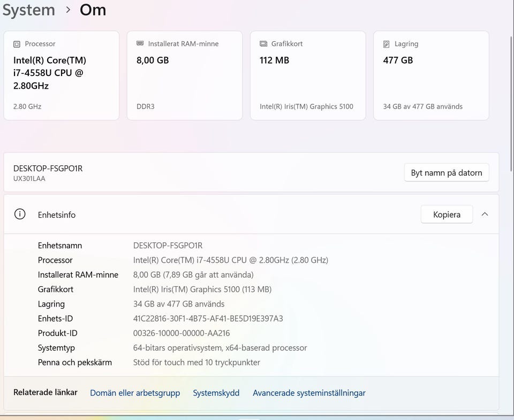Screen dimensions: 514x420
Task: Click the RAM memory icon
Action: pos(140,43)
